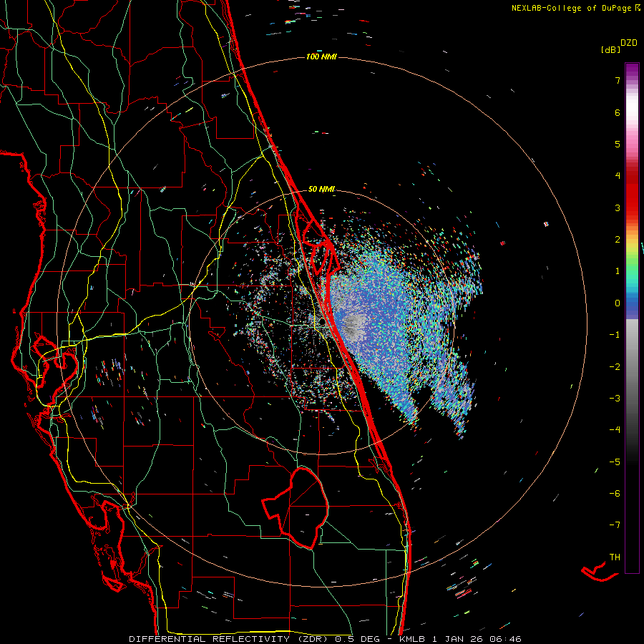Click the Differential Reflectivity KMLB footer caption

pos(326,639)
